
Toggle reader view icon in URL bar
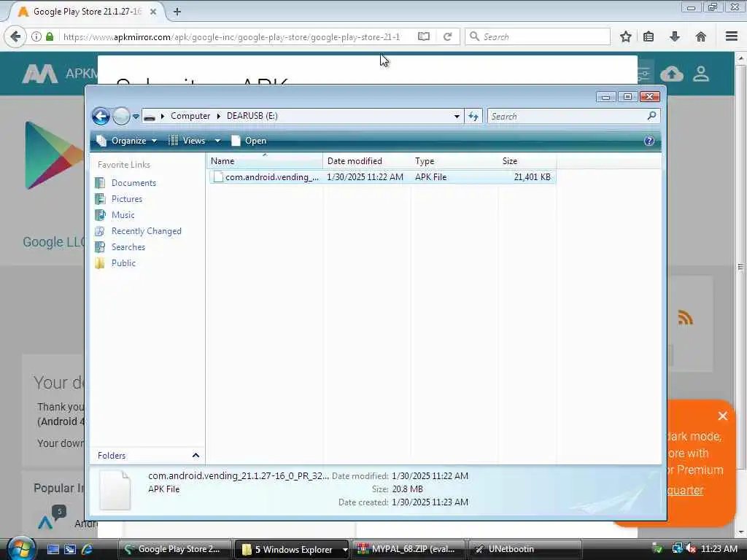tap(424, 36)
